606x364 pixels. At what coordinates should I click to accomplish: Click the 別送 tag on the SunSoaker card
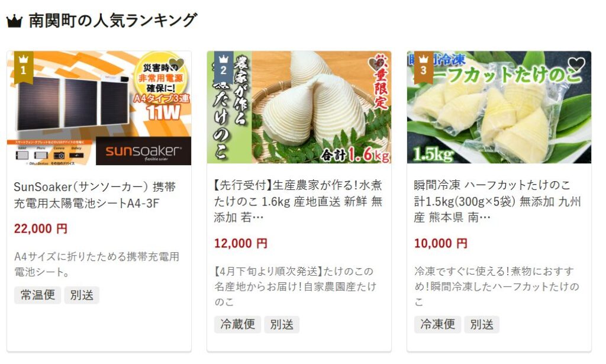tap(82, 295)
